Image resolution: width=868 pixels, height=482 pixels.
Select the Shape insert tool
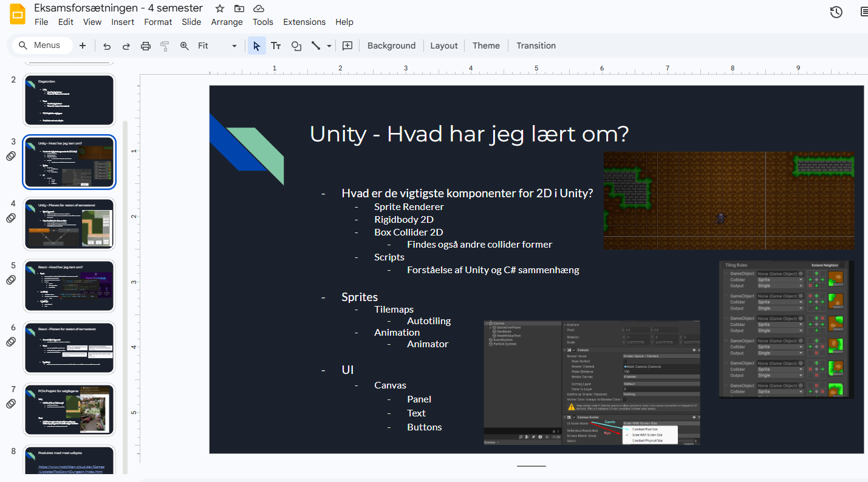[x=296, y=46]
